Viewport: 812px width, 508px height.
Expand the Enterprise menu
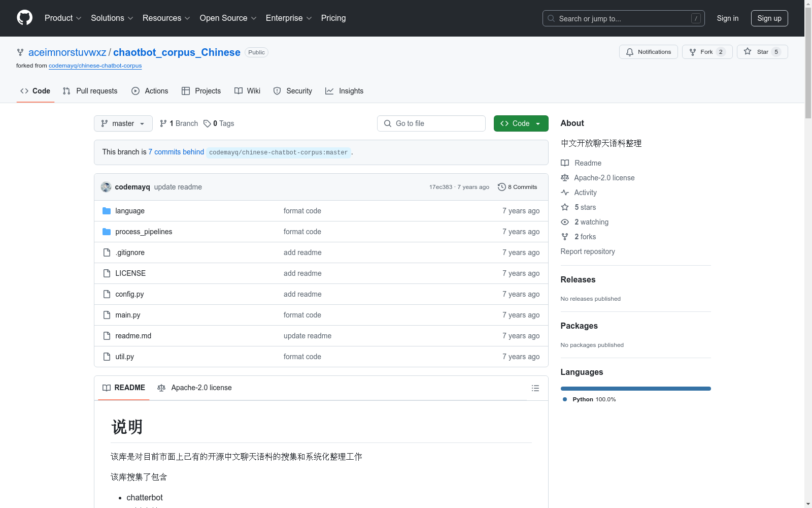coord(289,18)
